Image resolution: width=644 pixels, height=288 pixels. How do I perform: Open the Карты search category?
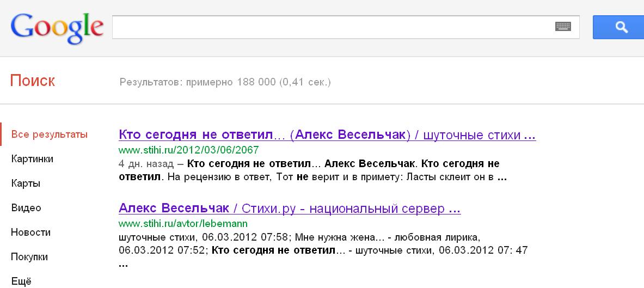pos(26,183)
